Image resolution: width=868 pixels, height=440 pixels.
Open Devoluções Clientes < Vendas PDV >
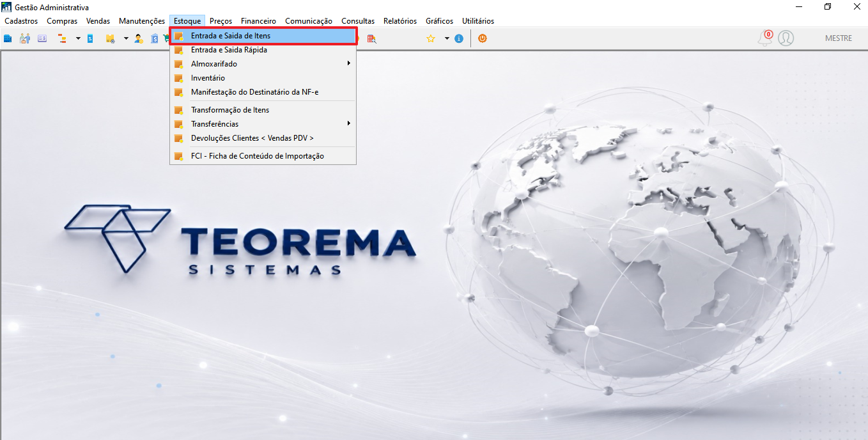click(263, 138)
